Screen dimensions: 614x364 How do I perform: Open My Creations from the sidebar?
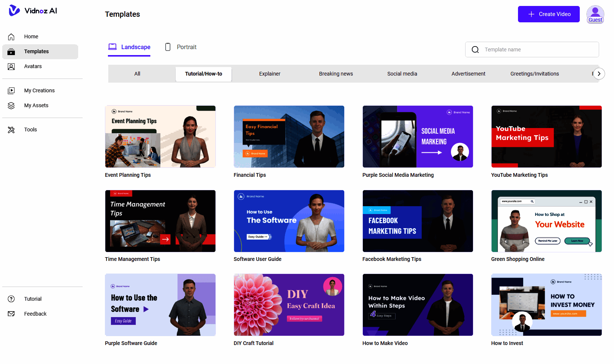39,90
